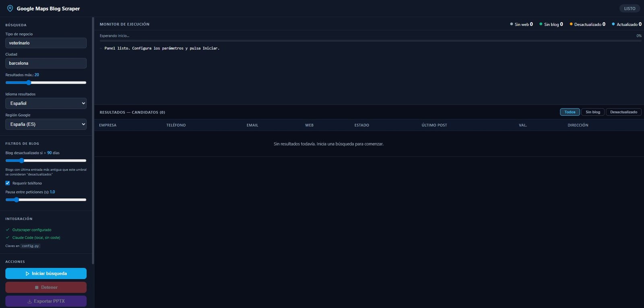Adjust the Pausa entre peticiones slider
644x308 pixels.
click(x=46, y=200)
